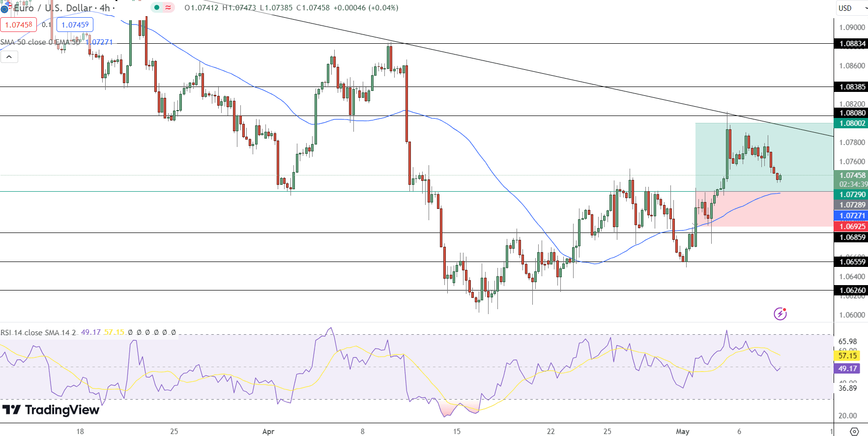Image resolution: width=868 pixels, height=436 pixels.
Task: Click the 1.09000 price scale tick
Action: [x=852, y=28]
